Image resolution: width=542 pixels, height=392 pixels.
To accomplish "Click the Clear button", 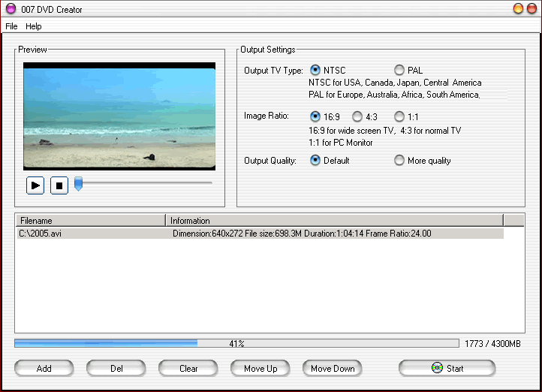I will click(188, 369).
